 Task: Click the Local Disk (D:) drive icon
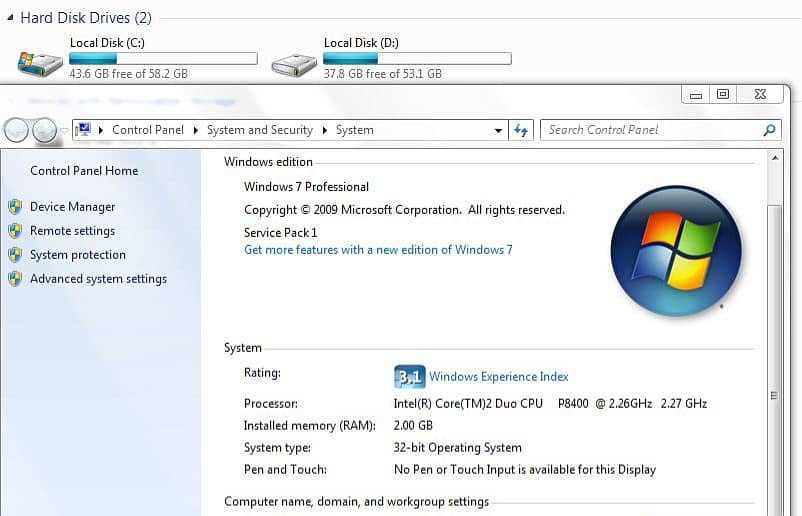pos(294,64)
